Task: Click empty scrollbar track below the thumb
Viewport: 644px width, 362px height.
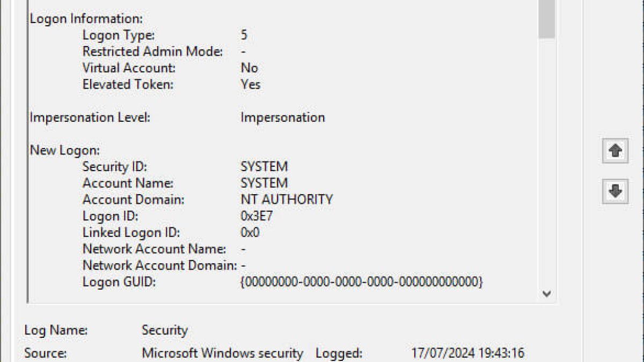Action: tap(546, 161)
